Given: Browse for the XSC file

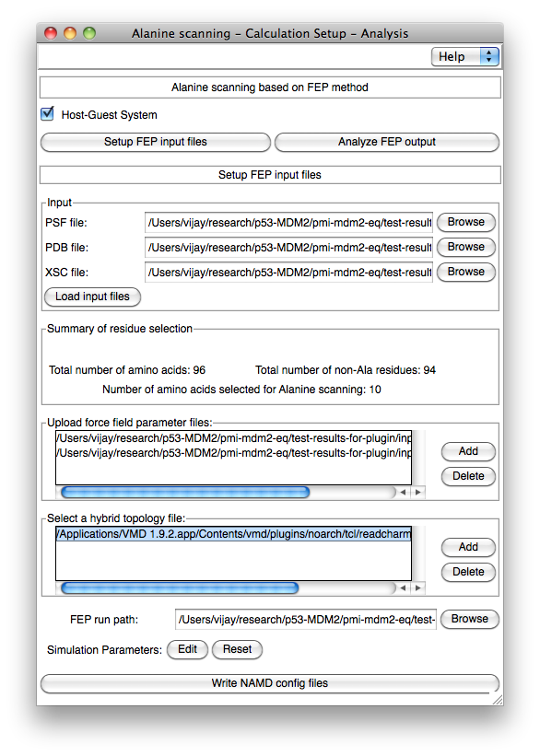Looking at the screenshot, I should point(465,272).
